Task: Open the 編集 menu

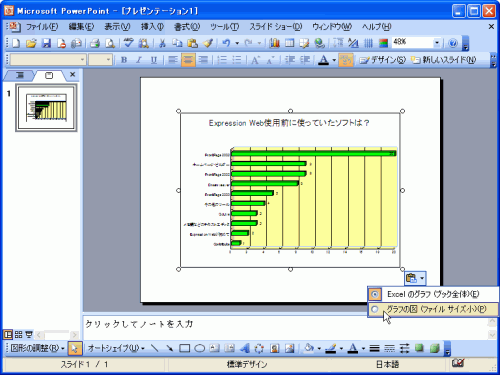Action: pos(81,27)
